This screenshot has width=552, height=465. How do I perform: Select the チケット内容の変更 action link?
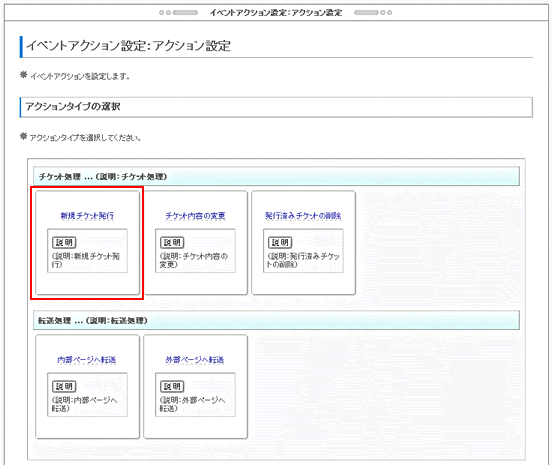tap(195, 215)
